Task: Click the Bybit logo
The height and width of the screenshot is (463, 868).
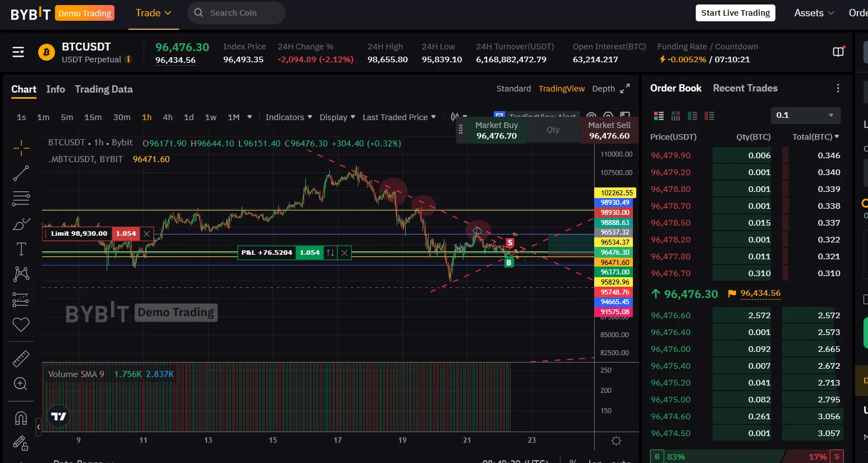Action: (30, 13)
